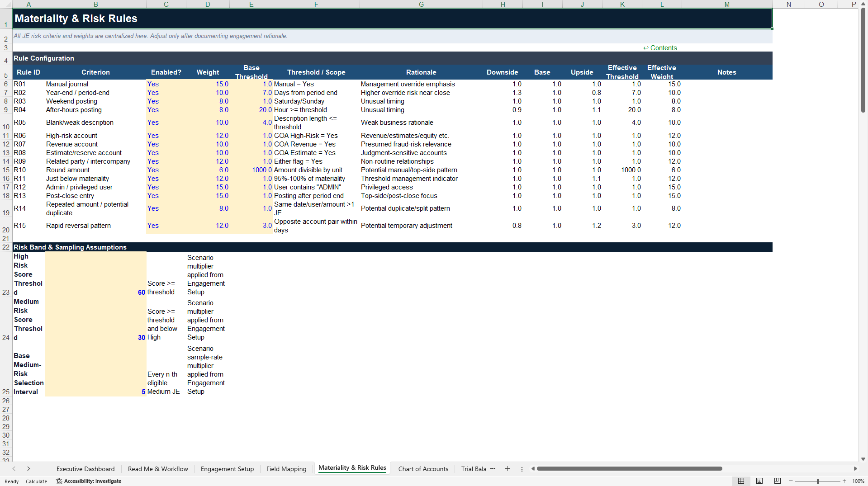Screen dimensions: 868x486
Task: Switch to Field Mapping sheet
Action: pos(286,469)
